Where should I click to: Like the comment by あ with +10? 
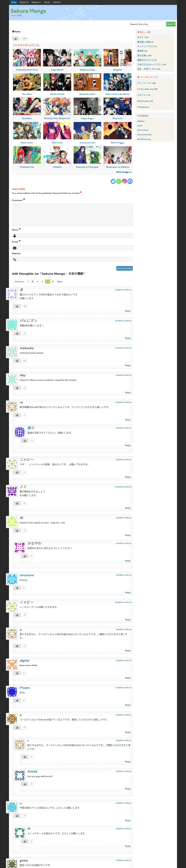tap(17, 306)
